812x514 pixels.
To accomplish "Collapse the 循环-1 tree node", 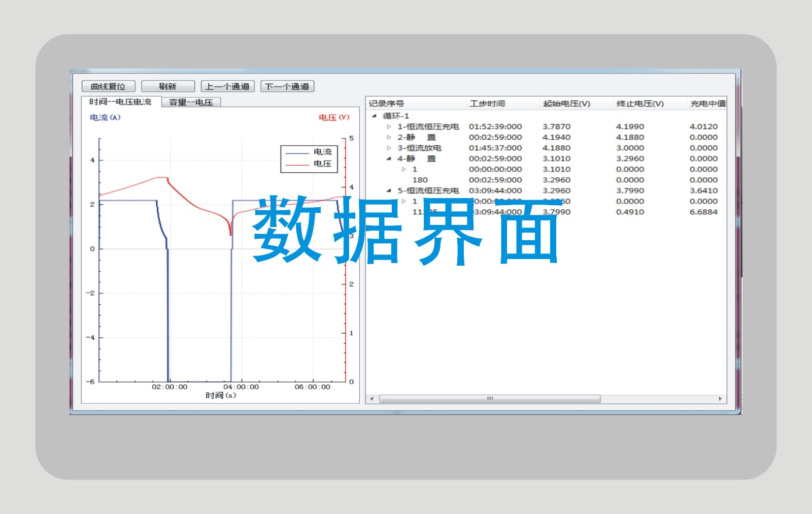I will click(374, 116).
